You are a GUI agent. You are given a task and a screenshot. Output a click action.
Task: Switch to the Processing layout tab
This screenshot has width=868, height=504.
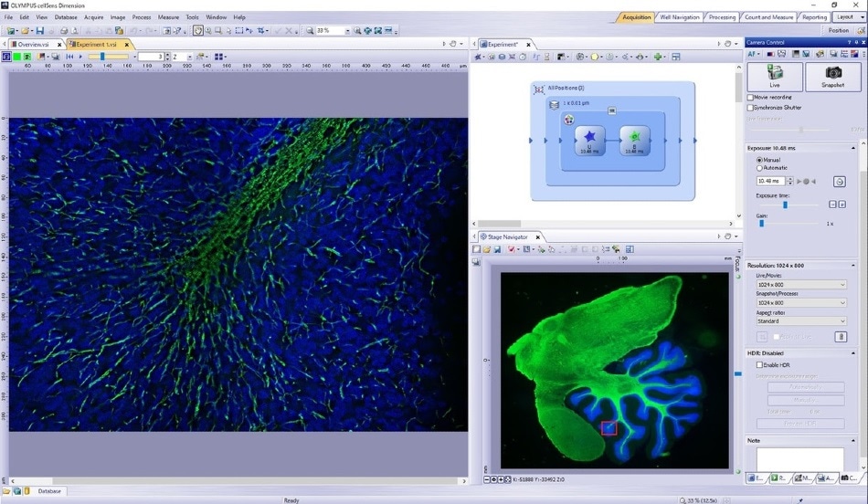click(x=722, y=17)
